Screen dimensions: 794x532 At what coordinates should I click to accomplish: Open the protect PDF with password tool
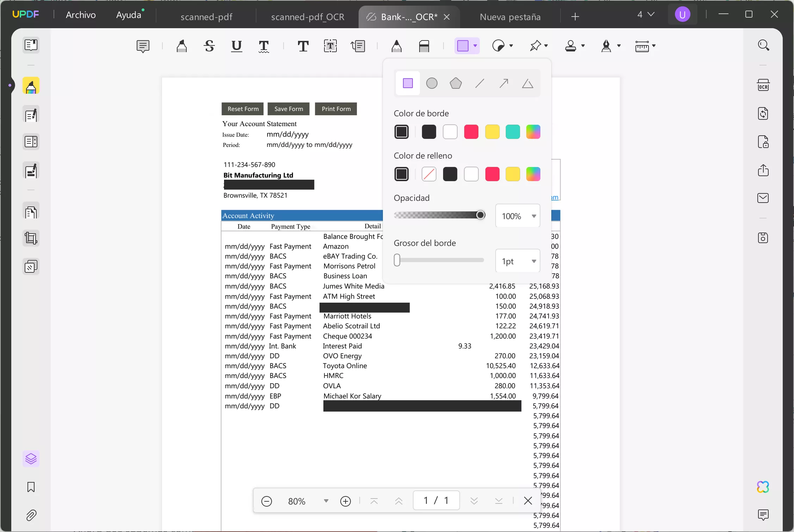763,142
